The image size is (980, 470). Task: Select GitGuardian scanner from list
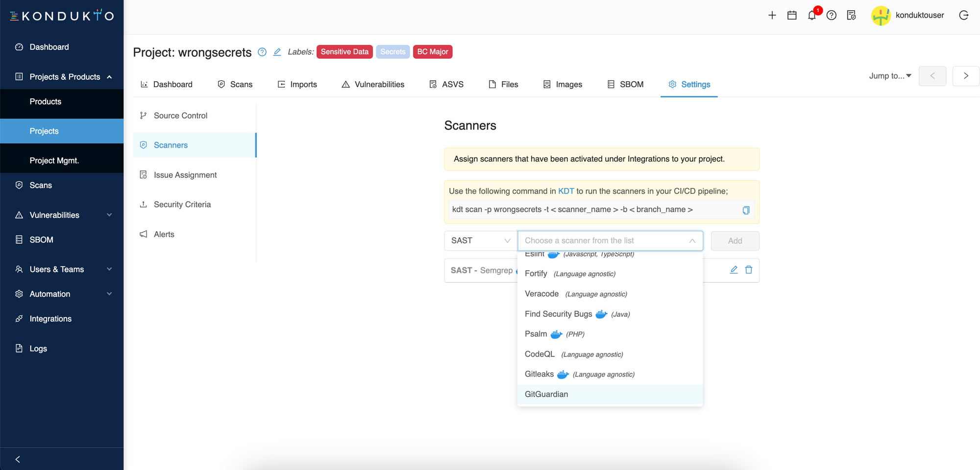tap(610, 394)
